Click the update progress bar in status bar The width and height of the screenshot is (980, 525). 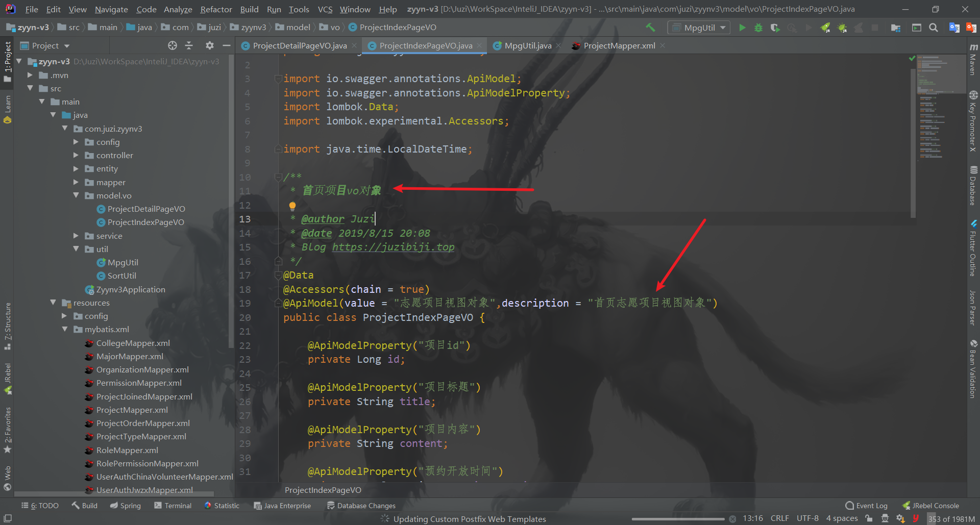pyautogui.click(x=678, y=519)
